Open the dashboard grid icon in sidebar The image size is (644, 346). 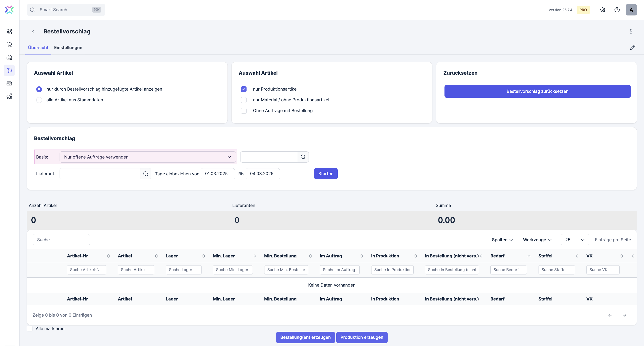pos(9,32)
